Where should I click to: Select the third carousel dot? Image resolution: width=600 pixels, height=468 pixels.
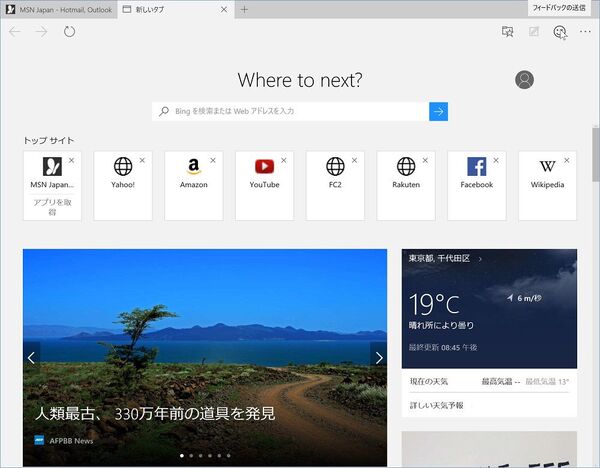(x=201, y=456)
